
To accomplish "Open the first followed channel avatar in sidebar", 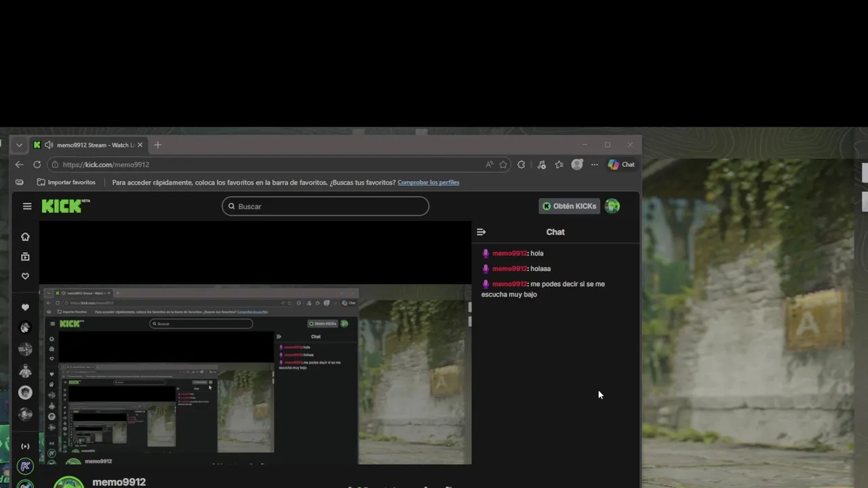I will 25,328.
